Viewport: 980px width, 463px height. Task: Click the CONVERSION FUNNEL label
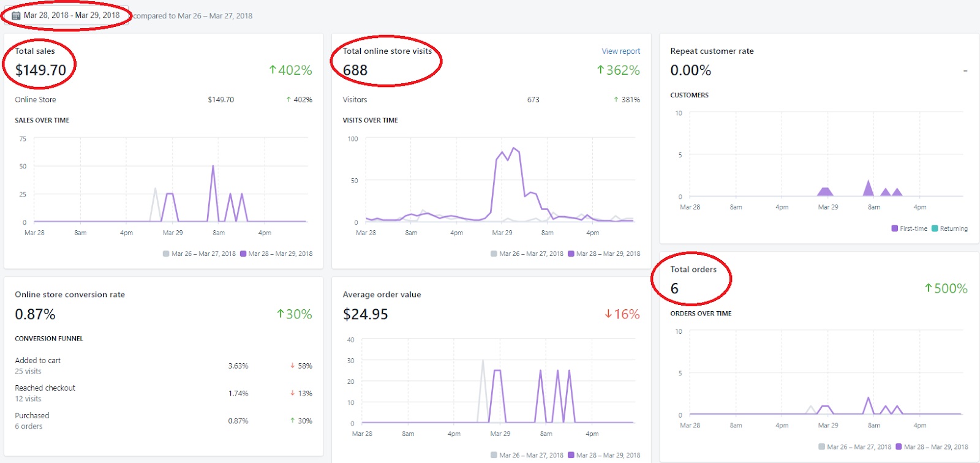tap(49, 339)
